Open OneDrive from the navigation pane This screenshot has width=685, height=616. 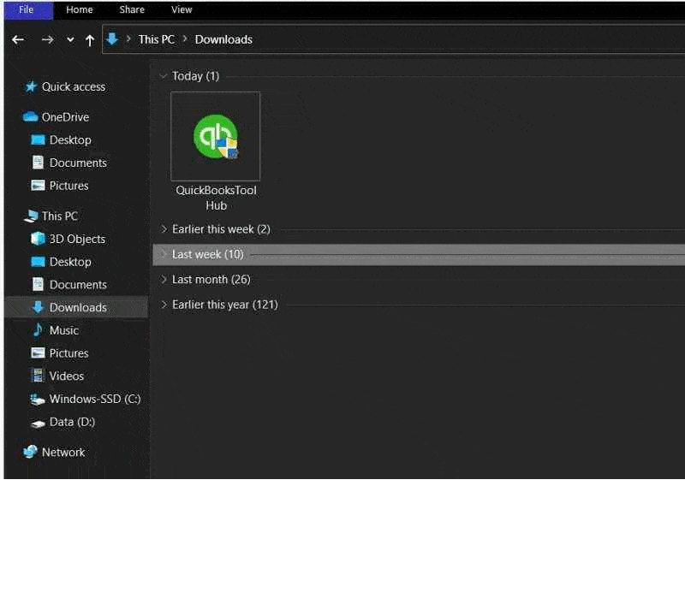click(63, 116)
